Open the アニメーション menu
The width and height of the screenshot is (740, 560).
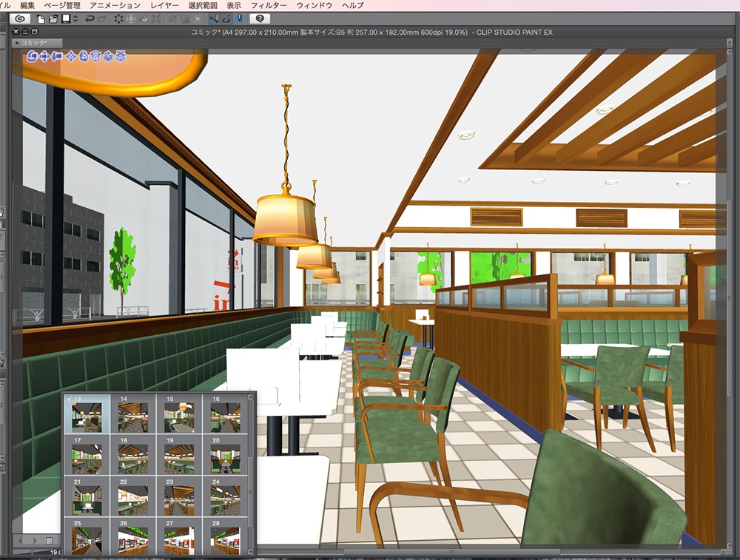(115, 6)
